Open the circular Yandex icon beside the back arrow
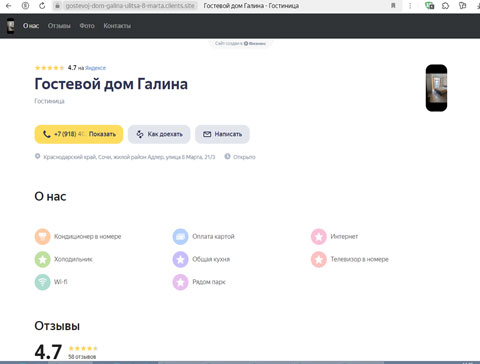The width and height of the screenshot is (480, 364). [25, 6]
